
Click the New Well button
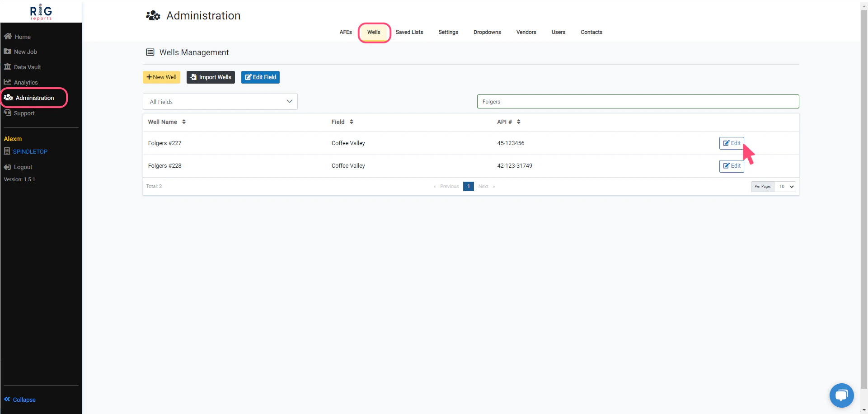click(161, 77)
